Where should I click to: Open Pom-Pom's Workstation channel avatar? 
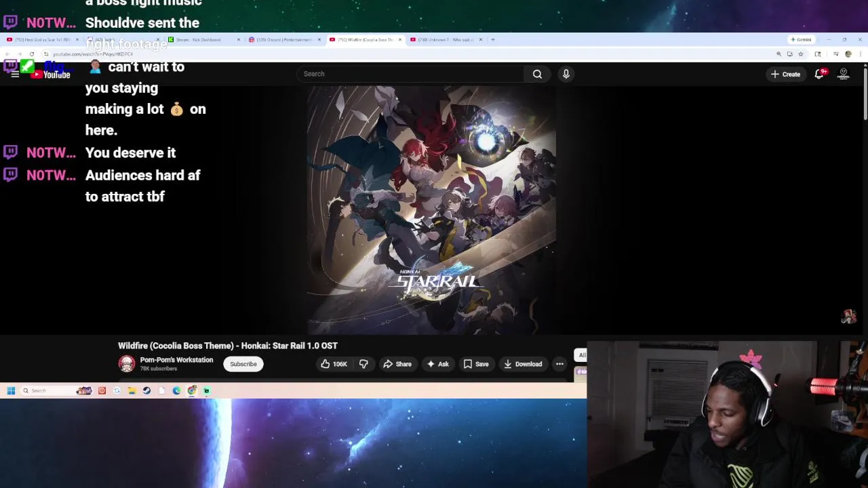(127, 364)
